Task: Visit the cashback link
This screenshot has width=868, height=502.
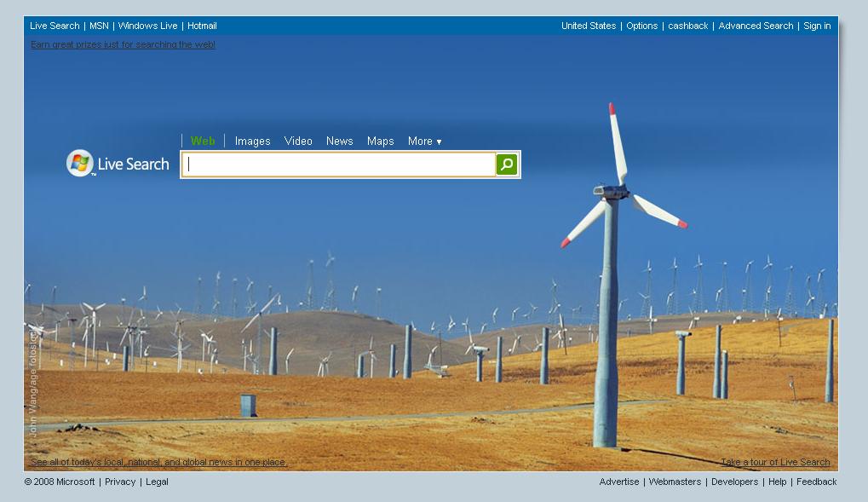Action: tap(688, 26)
